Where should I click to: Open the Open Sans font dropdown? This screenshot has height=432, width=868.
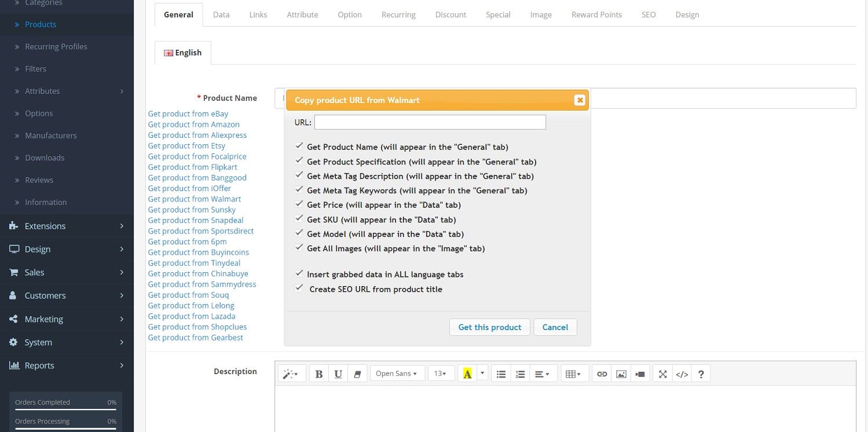pos(397,374)
